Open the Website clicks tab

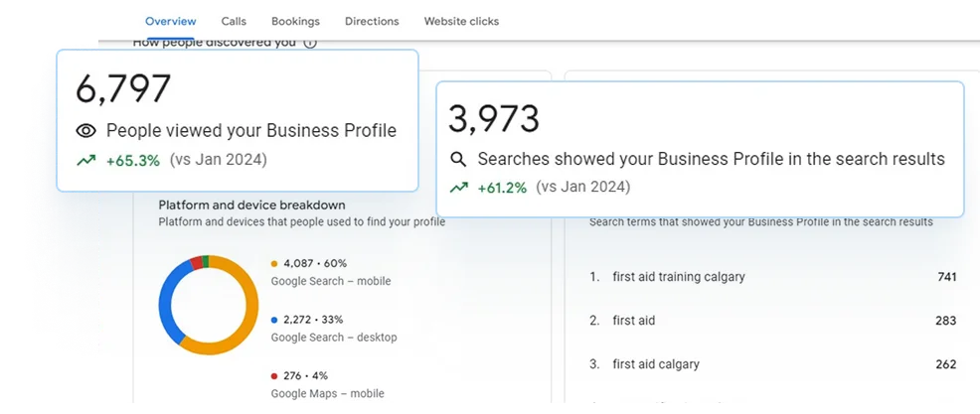click(461, 21)
